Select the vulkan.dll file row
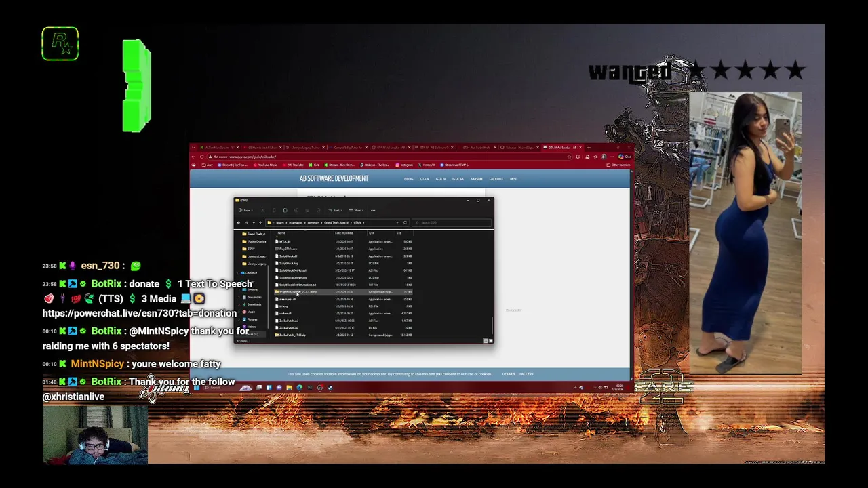Image resolution: width=868 pixels, height=488 pixels. pos(344,313)
